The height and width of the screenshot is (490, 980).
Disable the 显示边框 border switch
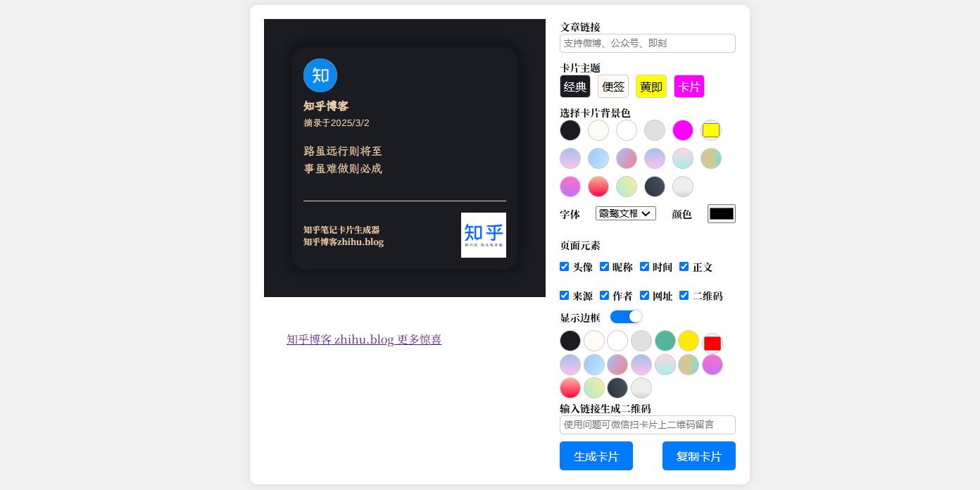pos(625,317)
